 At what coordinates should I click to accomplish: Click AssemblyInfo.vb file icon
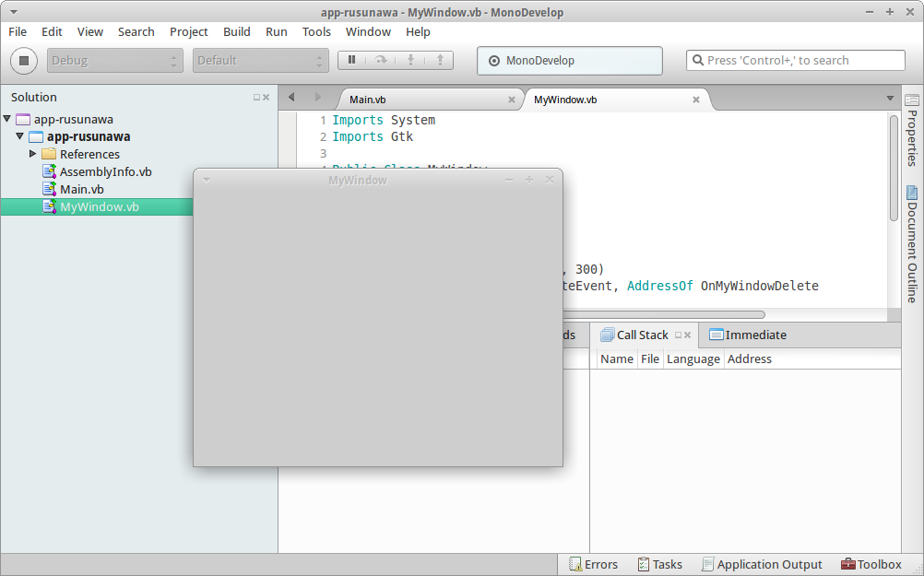50,171
